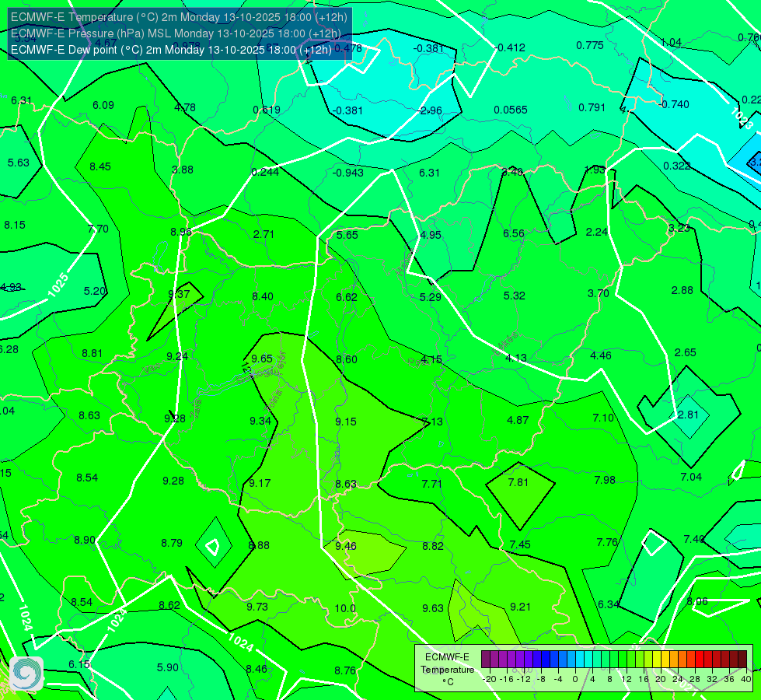The height and width of the screenshot is (700, 761).
Task: Click the 9.65 dew point value
Action: click(x=262, y=359)
